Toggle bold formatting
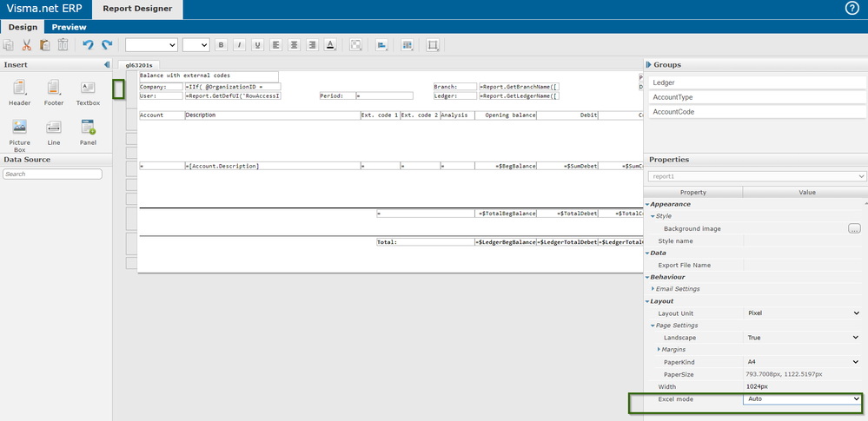868x421 pixels. click(x=221, y=45)
